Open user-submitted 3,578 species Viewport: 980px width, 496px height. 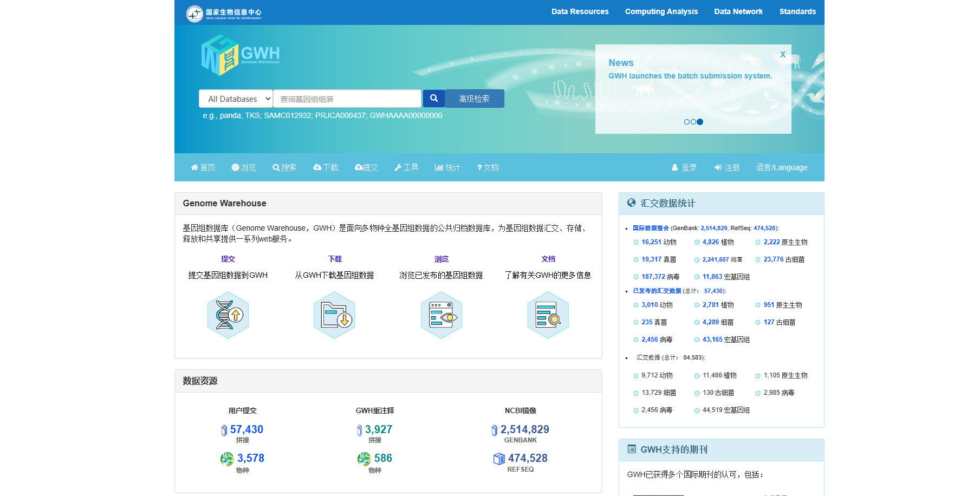pyautogui.click(x=251, y=458)
